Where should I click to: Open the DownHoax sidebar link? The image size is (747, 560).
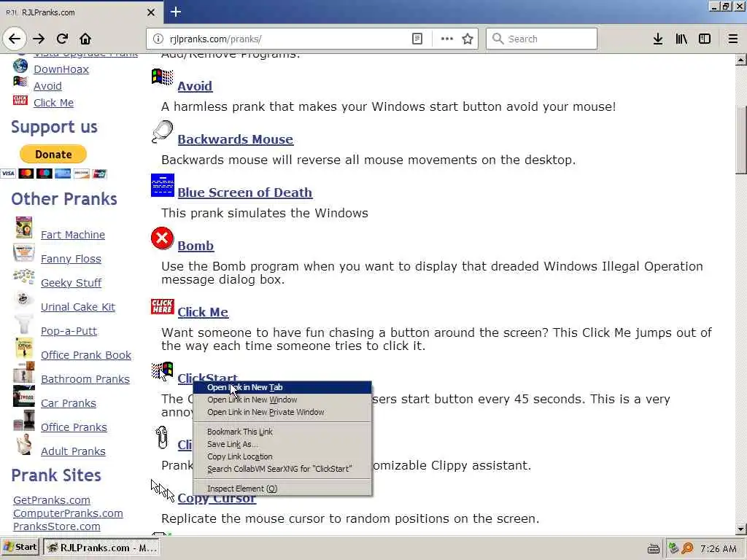[61, 69]
